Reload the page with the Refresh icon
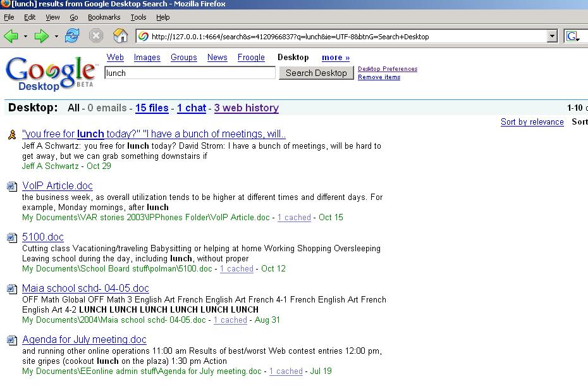The image size is (588, 386). pos(72,36)
